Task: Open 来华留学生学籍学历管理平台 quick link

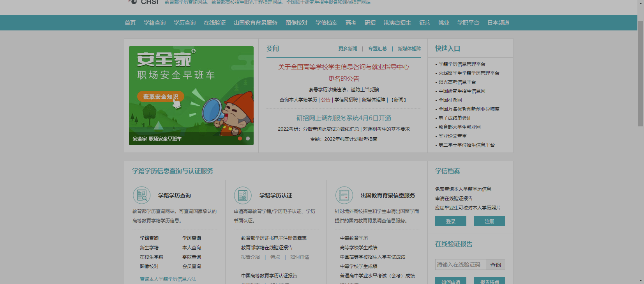Action: pos(469,73)
